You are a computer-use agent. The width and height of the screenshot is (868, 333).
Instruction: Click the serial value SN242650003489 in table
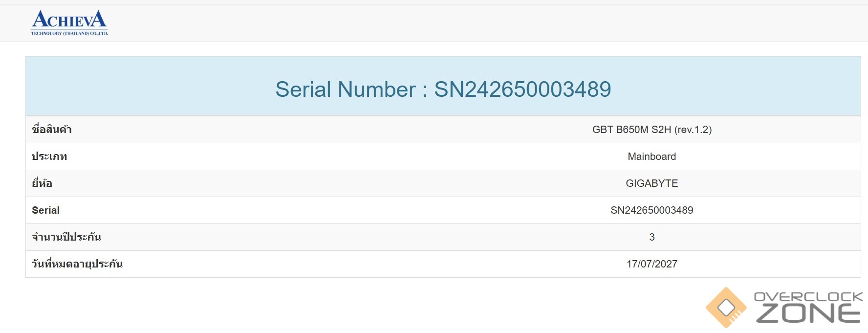pyautogui.click(x=652, y=210)
